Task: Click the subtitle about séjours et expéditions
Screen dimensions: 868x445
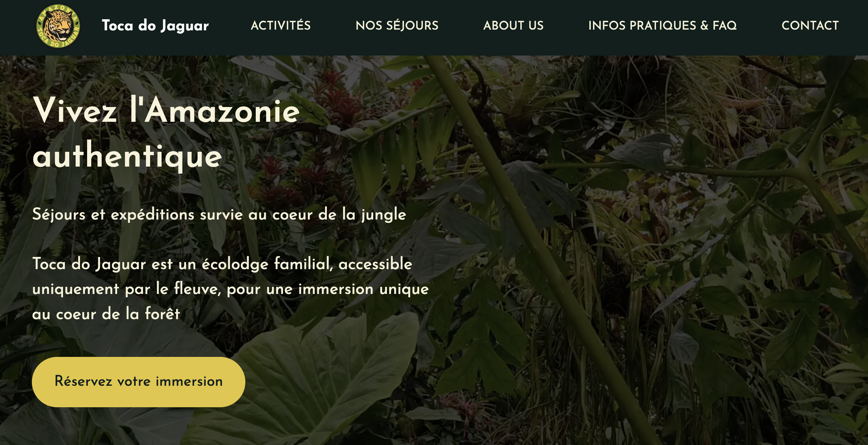Action: (219, 214)
